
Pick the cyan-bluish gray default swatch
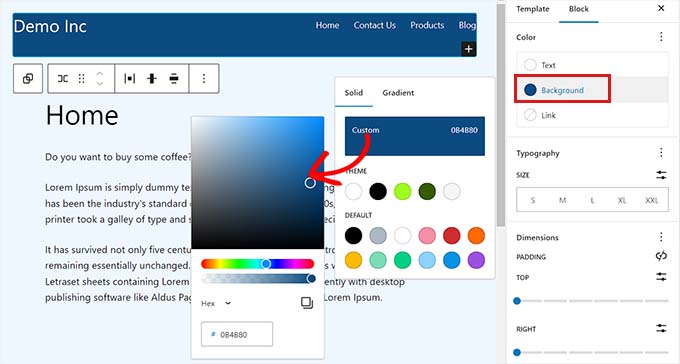tap(378, 236)
